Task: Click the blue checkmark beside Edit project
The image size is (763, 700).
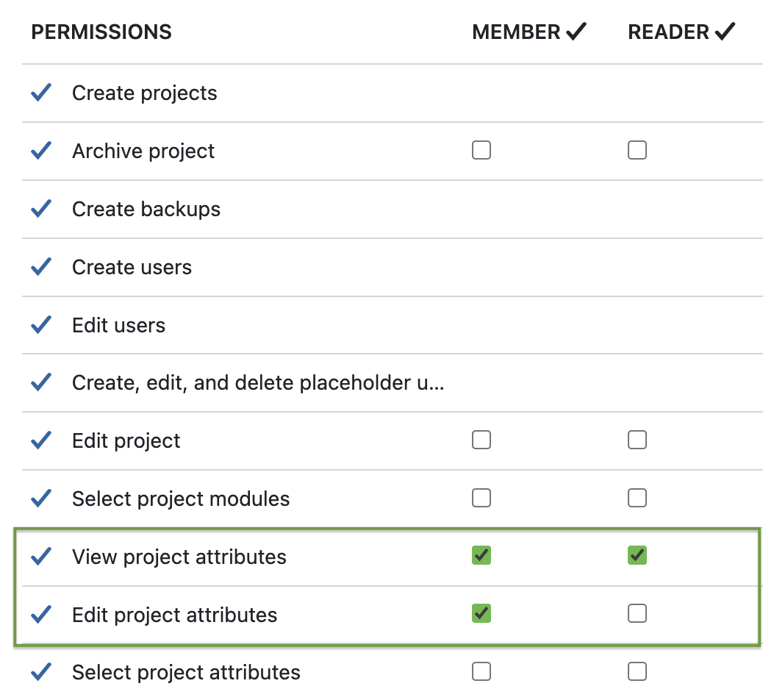Action: (41, 440)
